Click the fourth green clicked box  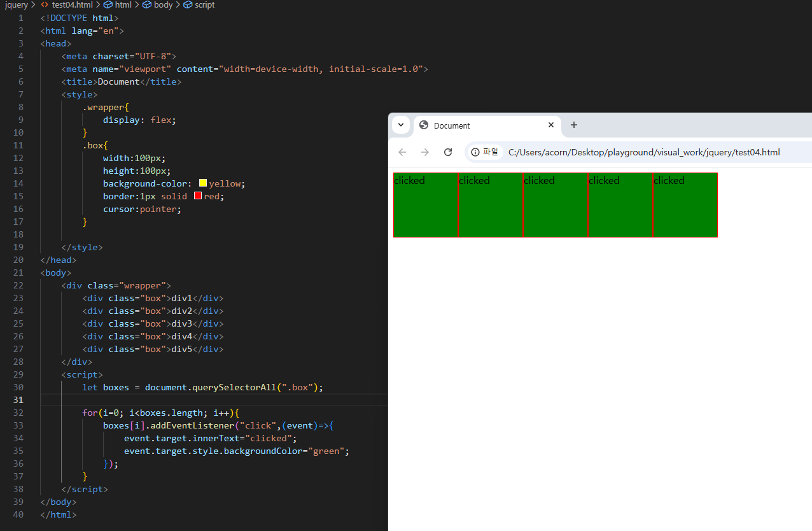click(x=620, y=205)
